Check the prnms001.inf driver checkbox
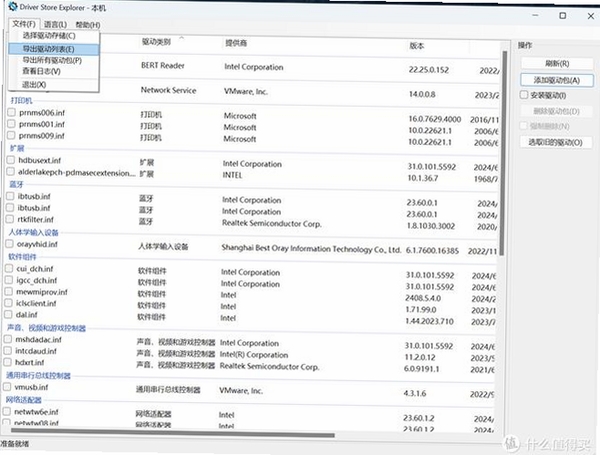 click(x=11, y=124)
